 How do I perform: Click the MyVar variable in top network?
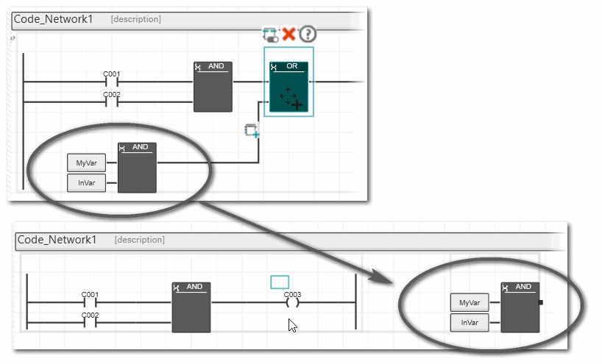point(87,163)
